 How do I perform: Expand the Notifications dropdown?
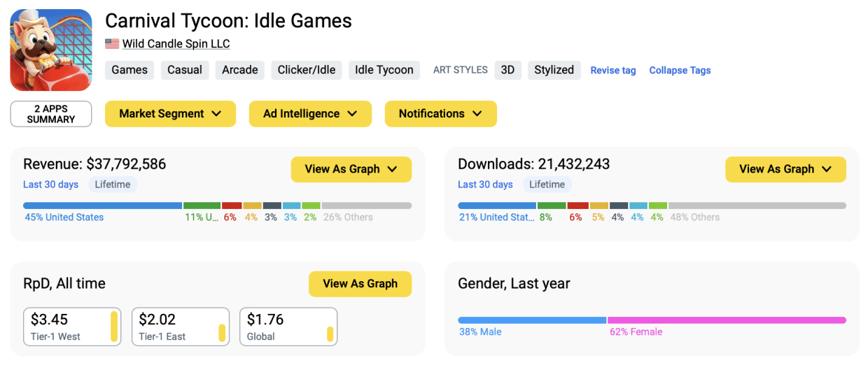[440, 114]
